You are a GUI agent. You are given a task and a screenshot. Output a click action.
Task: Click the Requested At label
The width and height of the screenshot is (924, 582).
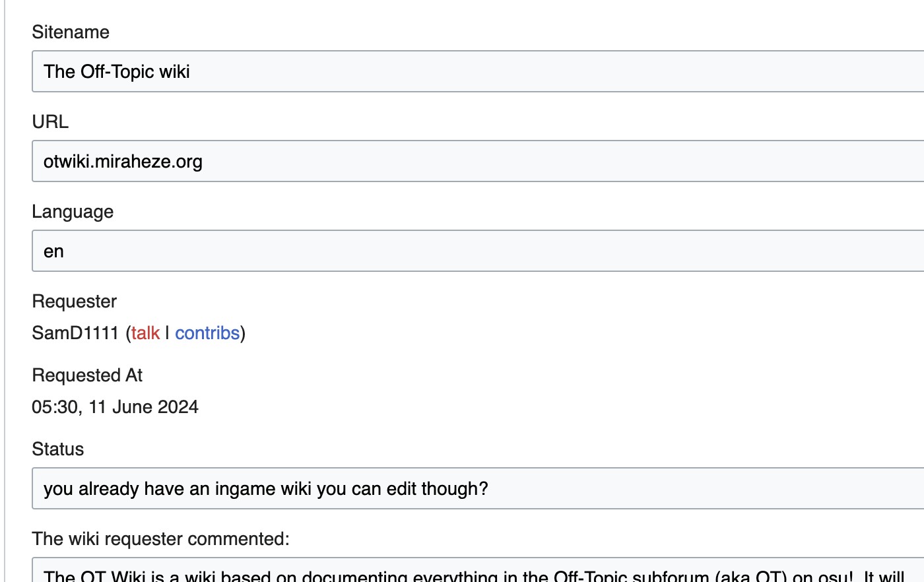(87, 375)
